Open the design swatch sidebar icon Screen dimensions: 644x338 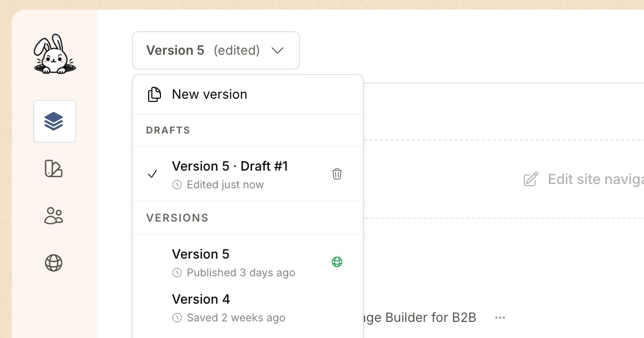tap(54, 168)
